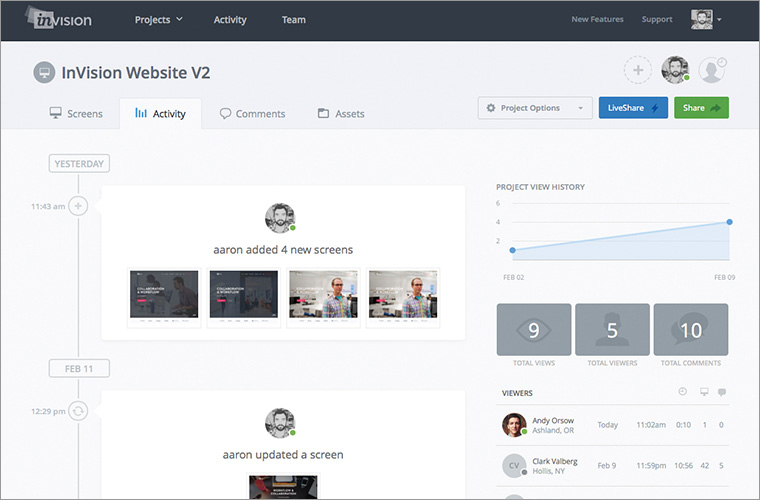This screenshot has height=500, width=760.
Task: Expand the account menu arrow
Action: (x=719, y=20)
